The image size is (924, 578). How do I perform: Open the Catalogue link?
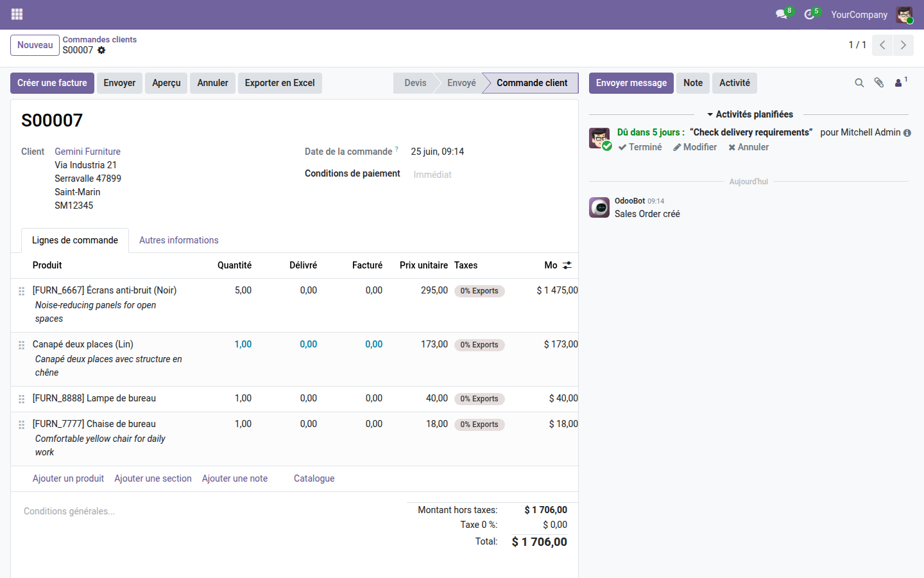pos(314,478)
